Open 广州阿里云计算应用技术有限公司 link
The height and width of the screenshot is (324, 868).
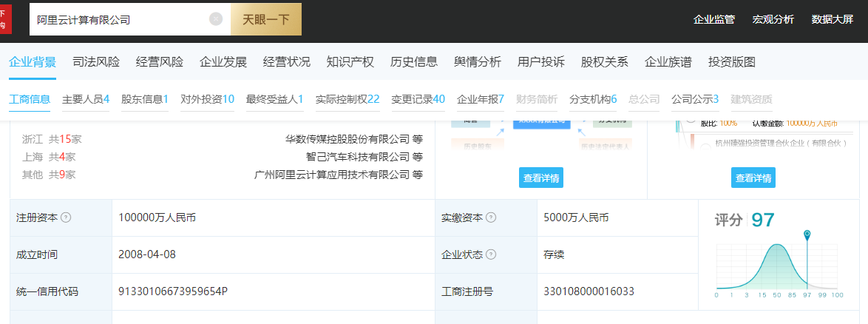331,175
